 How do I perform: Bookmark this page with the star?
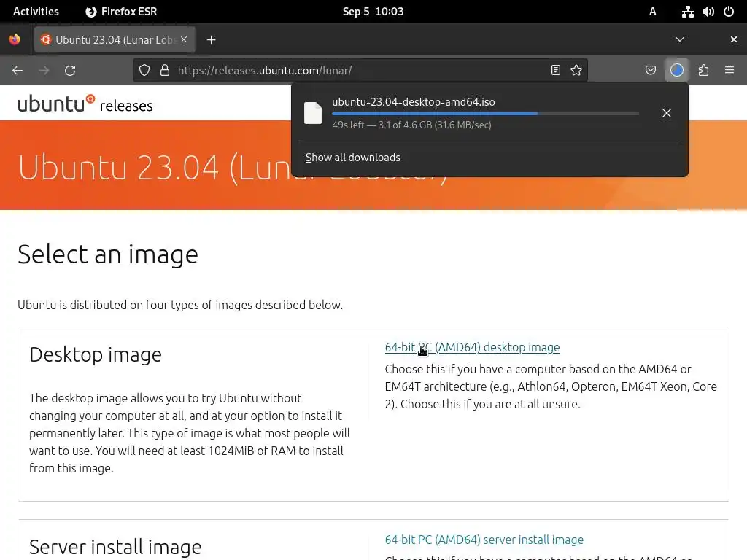point(576,71)
